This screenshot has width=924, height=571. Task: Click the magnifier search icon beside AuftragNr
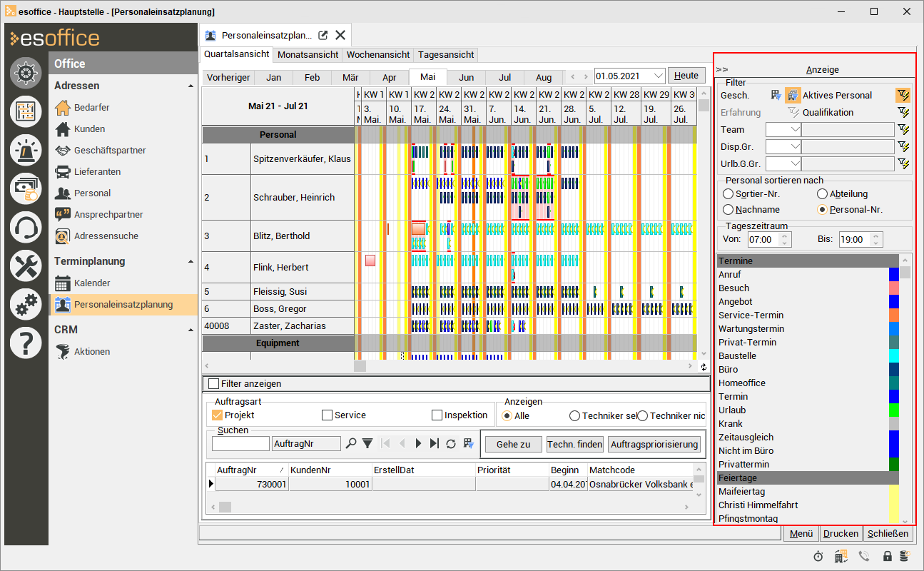pyautogui.click(x=351, y=443)
